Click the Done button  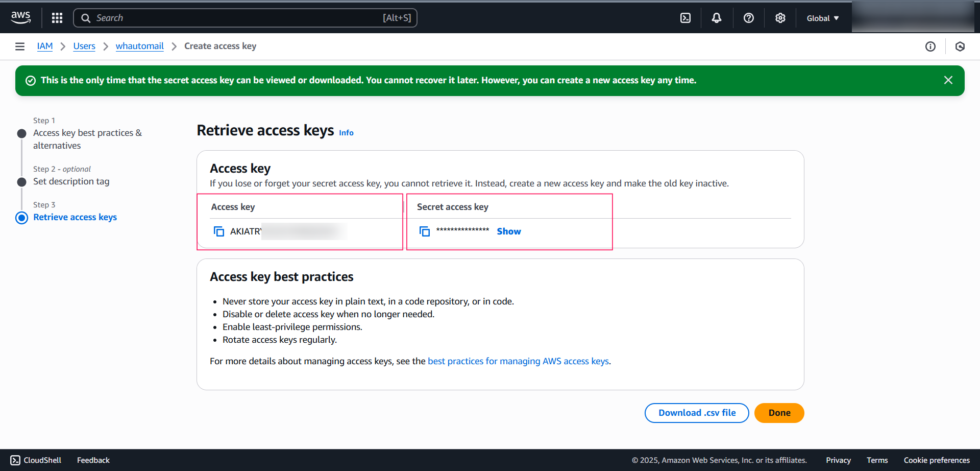779,413
